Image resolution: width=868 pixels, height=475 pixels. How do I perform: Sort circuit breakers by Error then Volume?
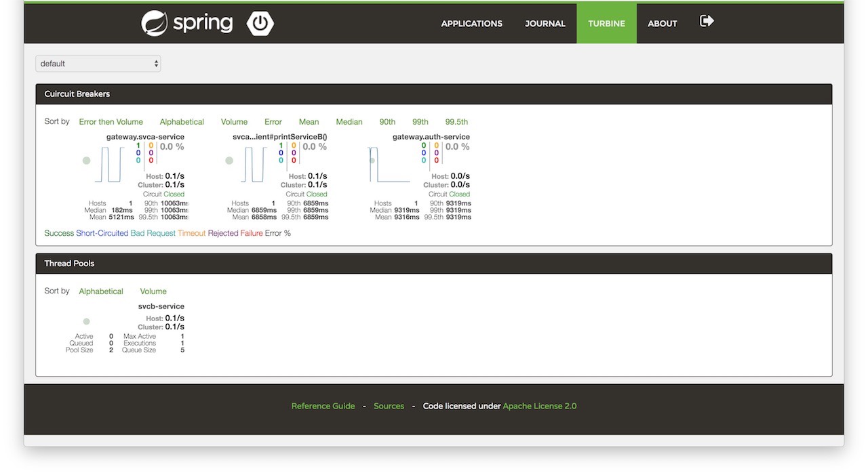[x=111, y=122]
